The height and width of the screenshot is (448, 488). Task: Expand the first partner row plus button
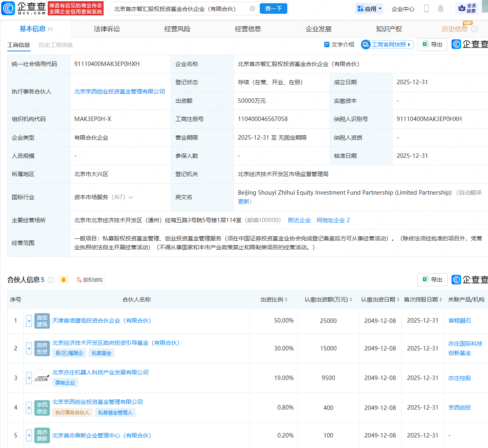(29, 321)
